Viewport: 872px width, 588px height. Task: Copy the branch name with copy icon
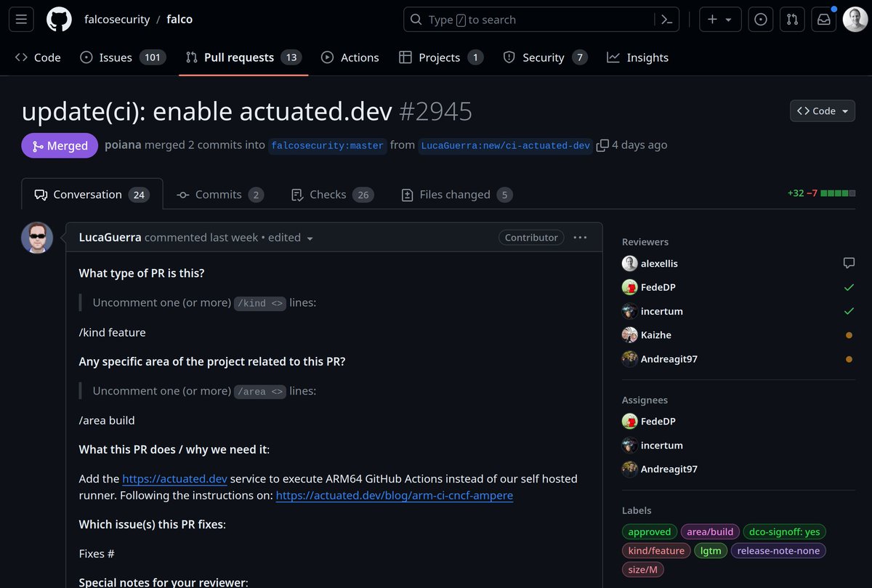point(602,145)
